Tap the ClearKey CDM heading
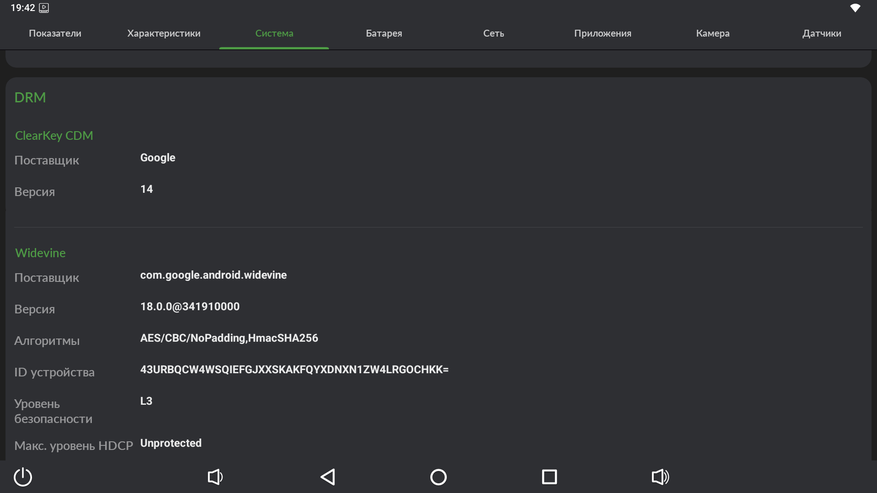This screenshot has width=877, height=493. (x=54, y=135)
